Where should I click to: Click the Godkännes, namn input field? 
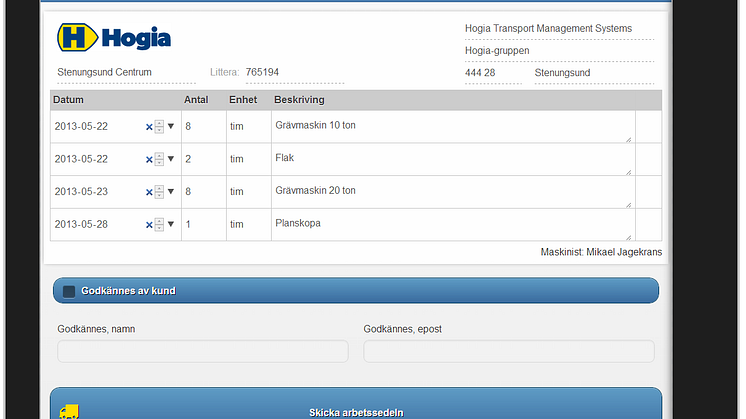tap(203, 351)
